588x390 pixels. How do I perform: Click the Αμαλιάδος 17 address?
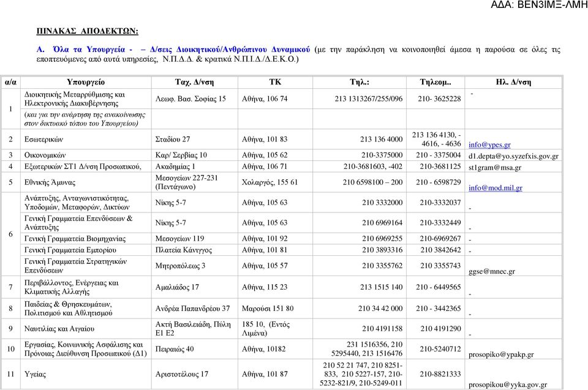177,287
